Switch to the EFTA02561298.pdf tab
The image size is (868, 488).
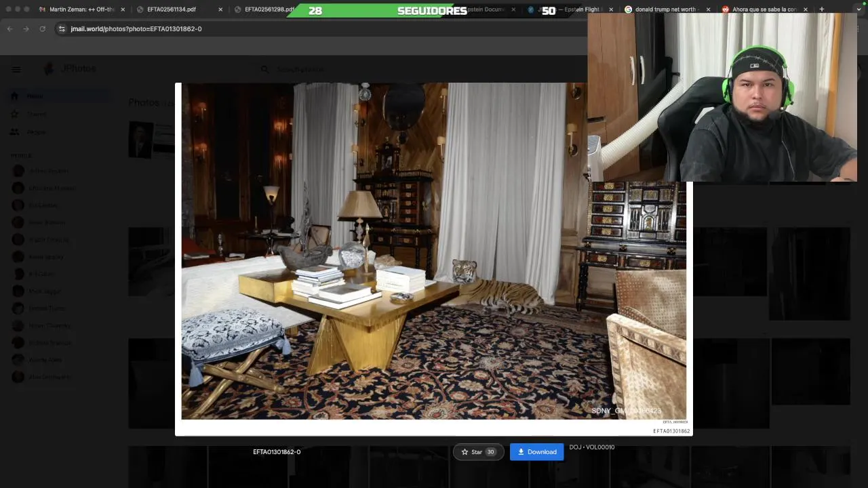(x=269, y=9)
